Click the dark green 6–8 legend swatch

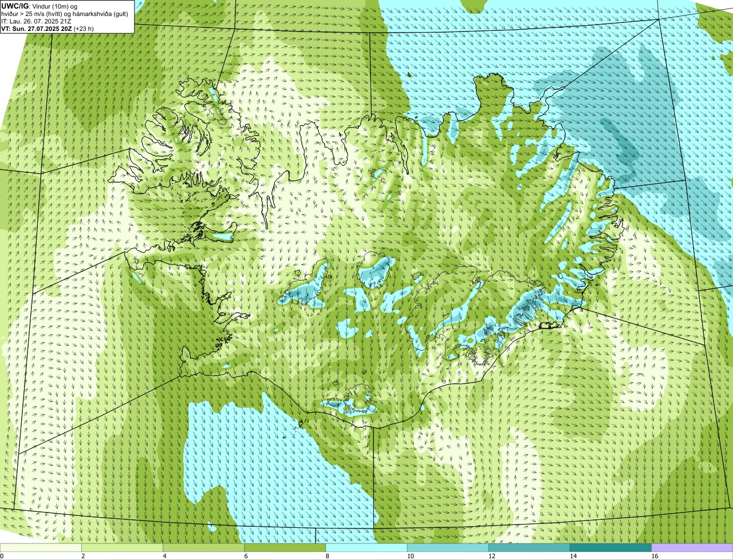point(285,547)
